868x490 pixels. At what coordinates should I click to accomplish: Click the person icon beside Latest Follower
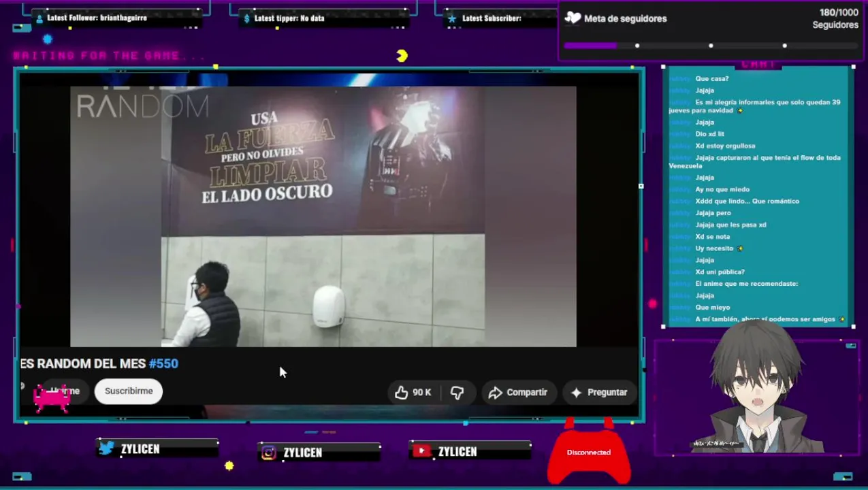39,18
